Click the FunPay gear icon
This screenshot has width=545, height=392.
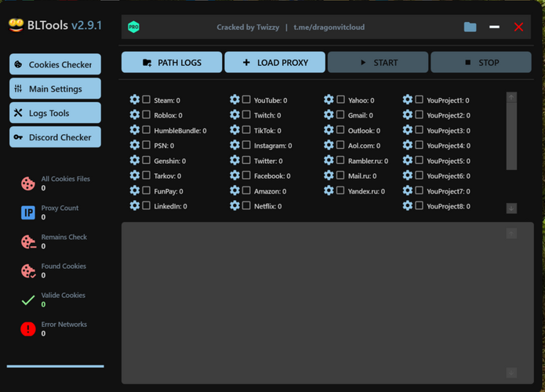tap(135, 191)
